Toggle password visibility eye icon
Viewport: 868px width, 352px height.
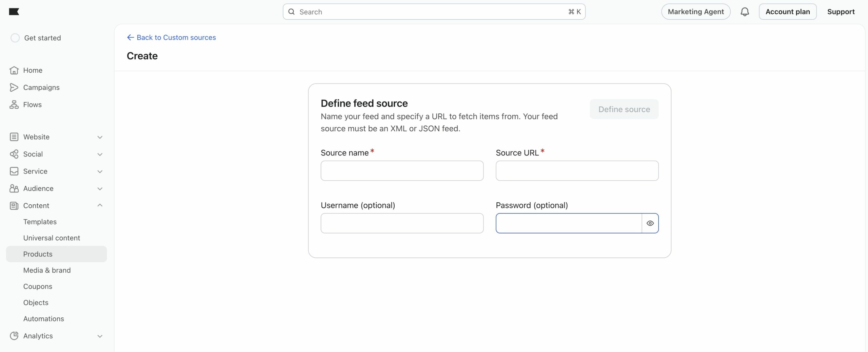coord(650,223)
